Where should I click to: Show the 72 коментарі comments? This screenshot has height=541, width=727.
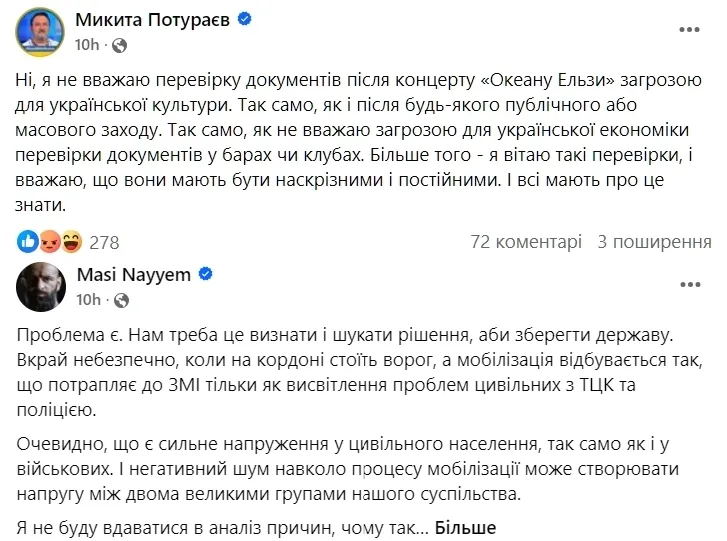pyautogui.click(x=525, y=242)
